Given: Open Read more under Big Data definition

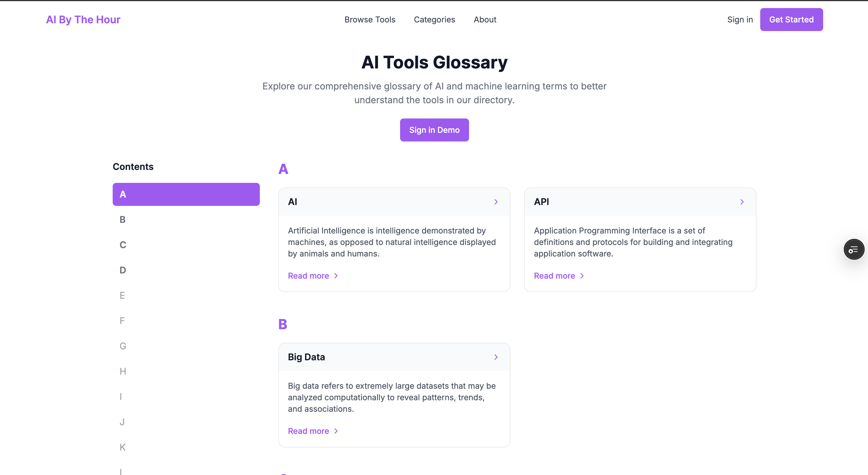Looking at the screenshot, I should pos(312,431).
